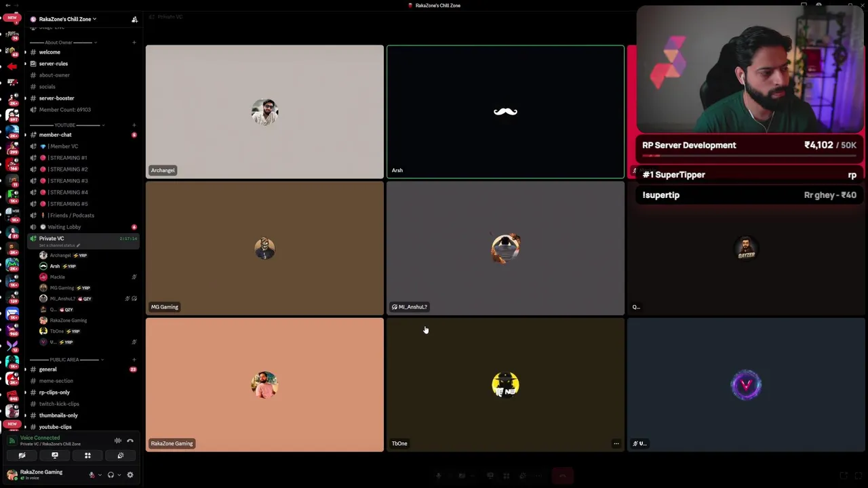The image size is (868, 488).
Task: Open server icon with 960 badge
Action: tap(12, 329)
